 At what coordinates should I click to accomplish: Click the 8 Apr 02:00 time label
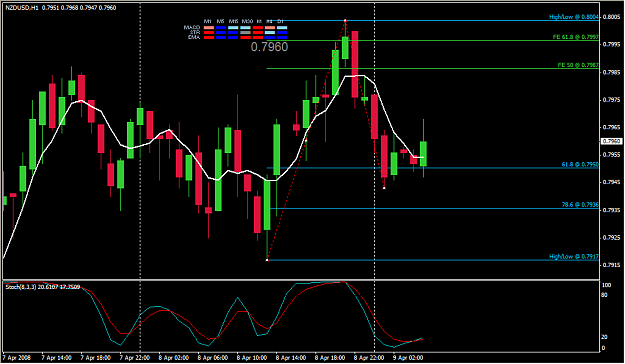tap(174, 358)
